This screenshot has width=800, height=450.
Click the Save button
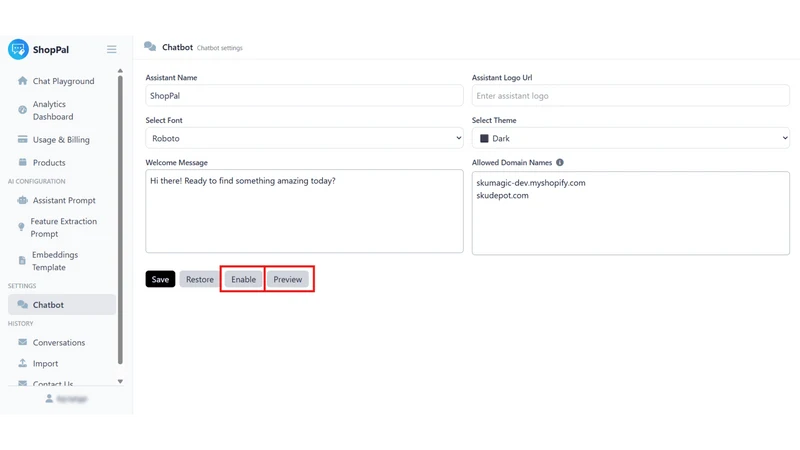[160, 279]
